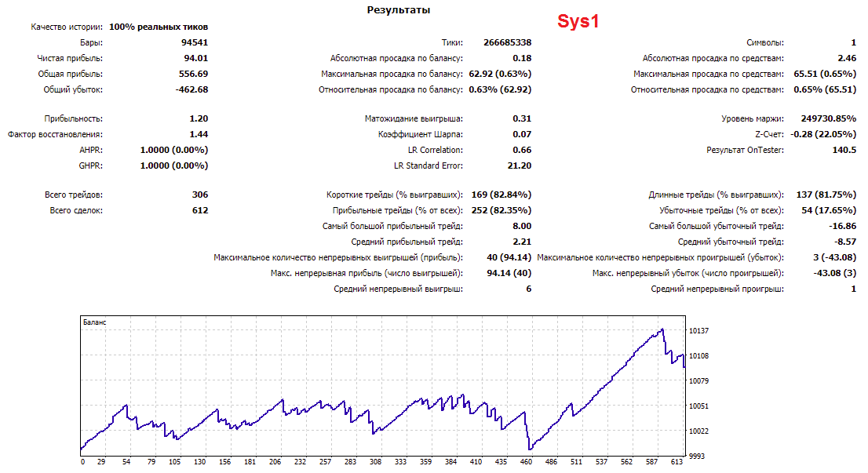Click the 54 tick on chart x-axis
The image size is (868, 473).
[x=126, y=462]
